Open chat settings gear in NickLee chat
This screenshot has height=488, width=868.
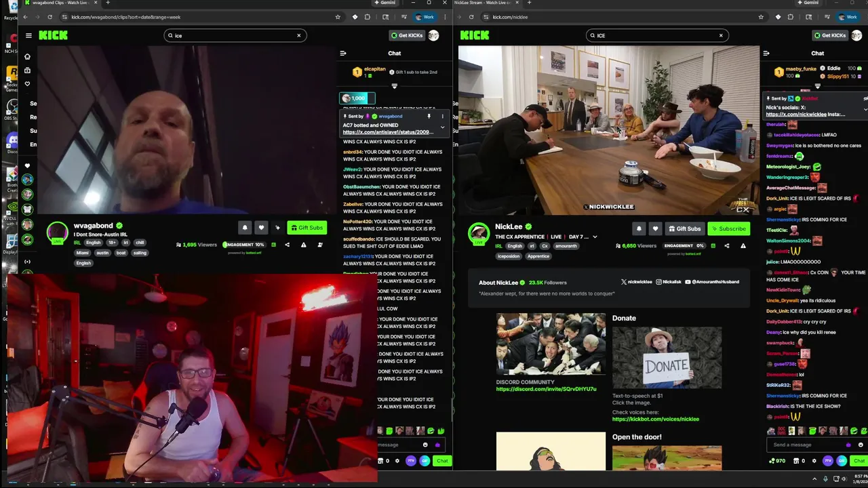coord(814,461)
